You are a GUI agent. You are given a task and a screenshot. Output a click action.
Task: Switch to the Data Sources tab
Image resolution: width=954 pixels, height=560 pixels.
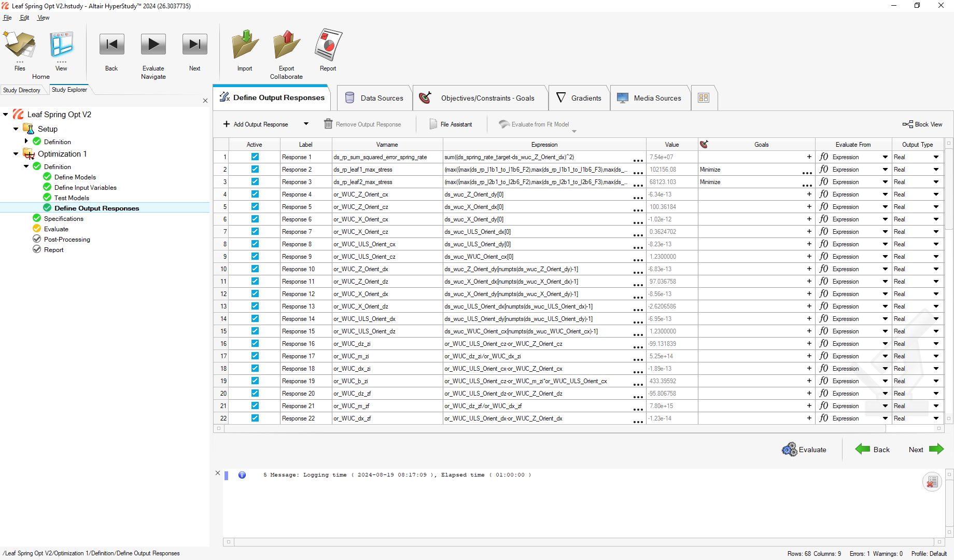pyautogui.click(x=374, y=98)
